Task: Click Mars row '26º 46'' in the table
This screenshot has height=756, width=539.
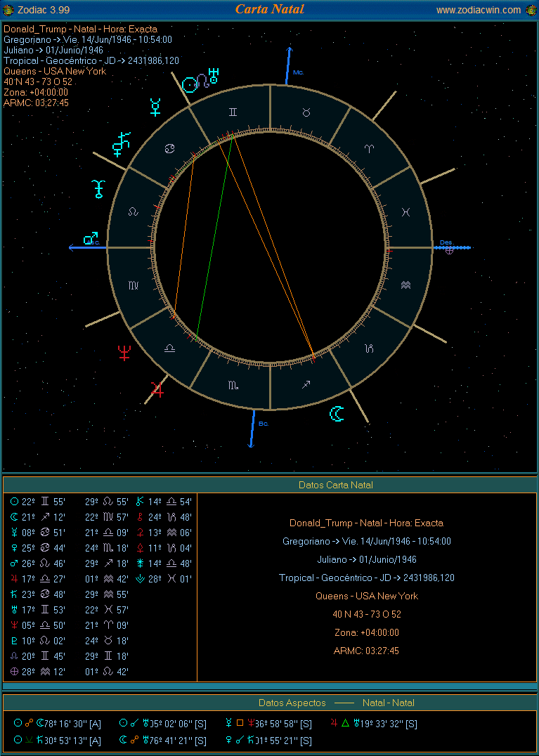Action: click(38, 563)
